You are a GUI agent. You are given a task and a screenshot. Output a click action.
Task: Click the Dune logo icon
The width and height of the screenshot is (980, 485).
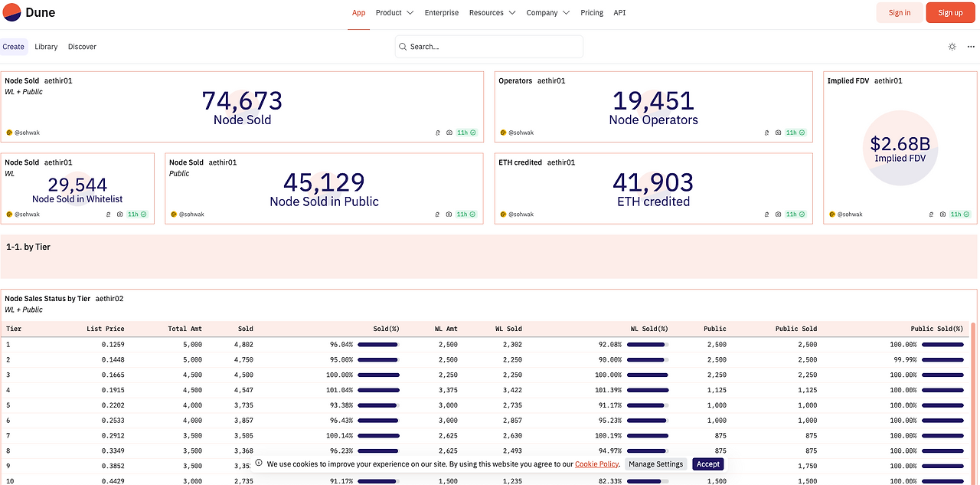click(x=12, y=12)
